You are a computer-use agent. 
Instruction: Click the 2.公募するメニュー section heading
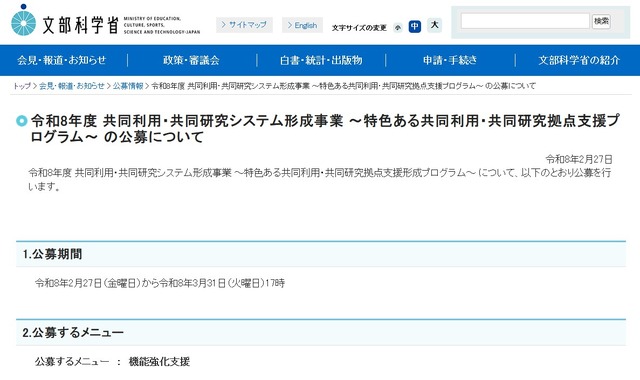pyautogui.click(x=73, y=333)
